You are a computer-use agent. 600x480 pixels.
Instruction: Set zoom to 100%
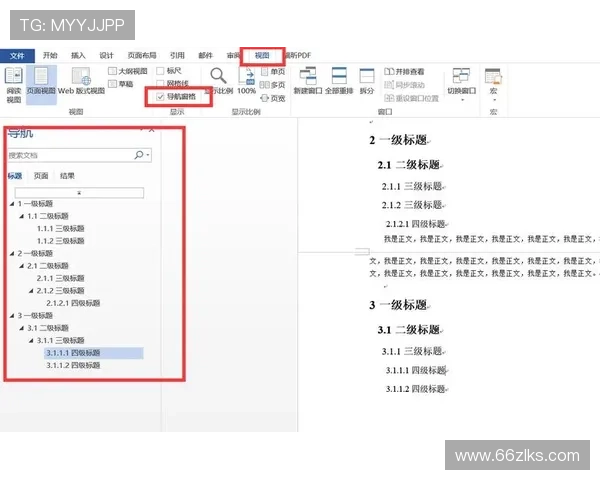[247, 81]
